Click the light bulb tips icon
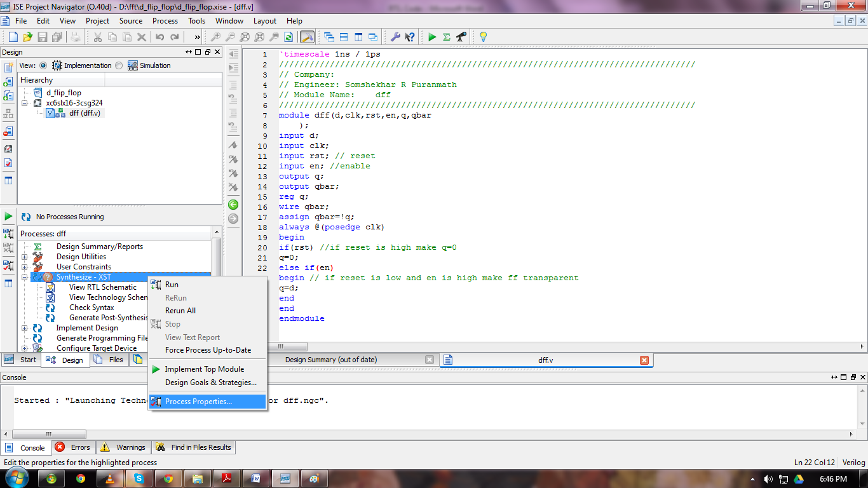868x488 pixels. pos(483,37)
